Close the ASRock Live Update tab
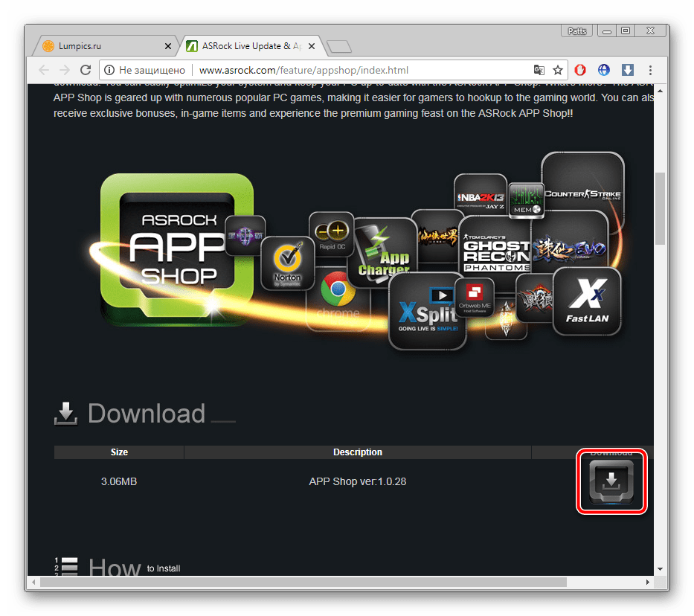The image size is (694, 616). [x=311, y=46]
